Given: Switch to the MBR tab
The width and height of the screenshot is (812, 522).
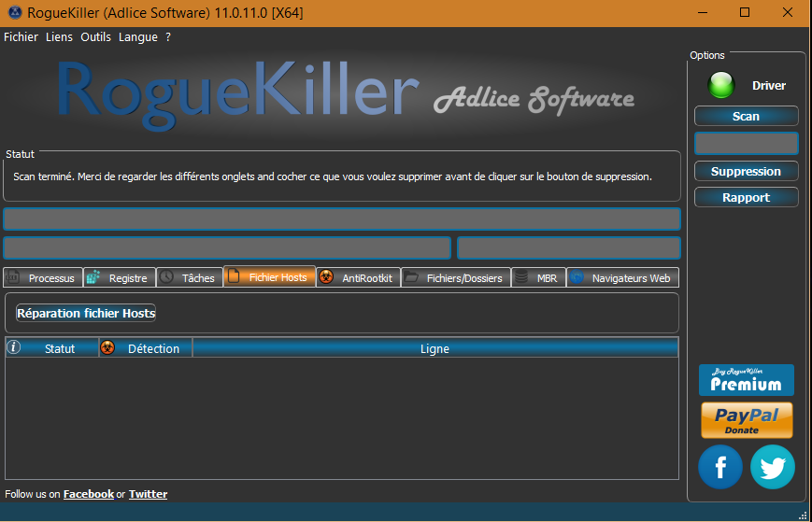Looking at the screenshot, I should pos(538,278).
